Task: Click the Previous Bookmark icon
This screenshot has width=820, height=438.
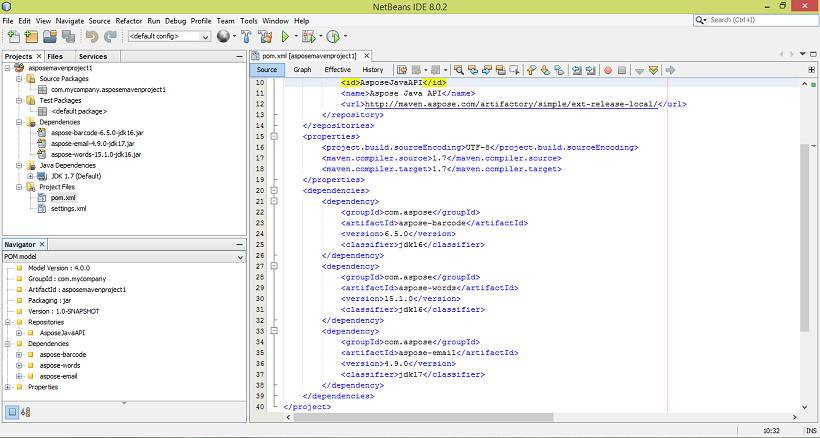Action: (531, 70)
